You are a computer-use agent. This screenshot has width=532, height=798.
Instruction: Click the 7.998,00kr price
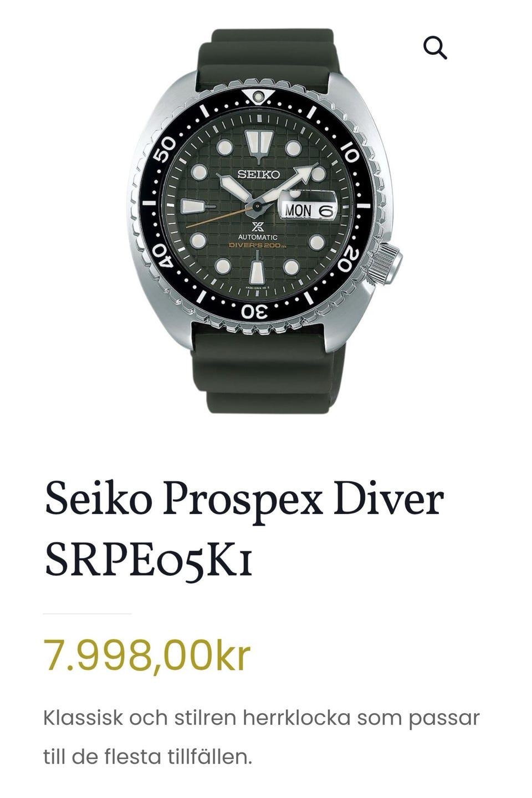[147, 655]
